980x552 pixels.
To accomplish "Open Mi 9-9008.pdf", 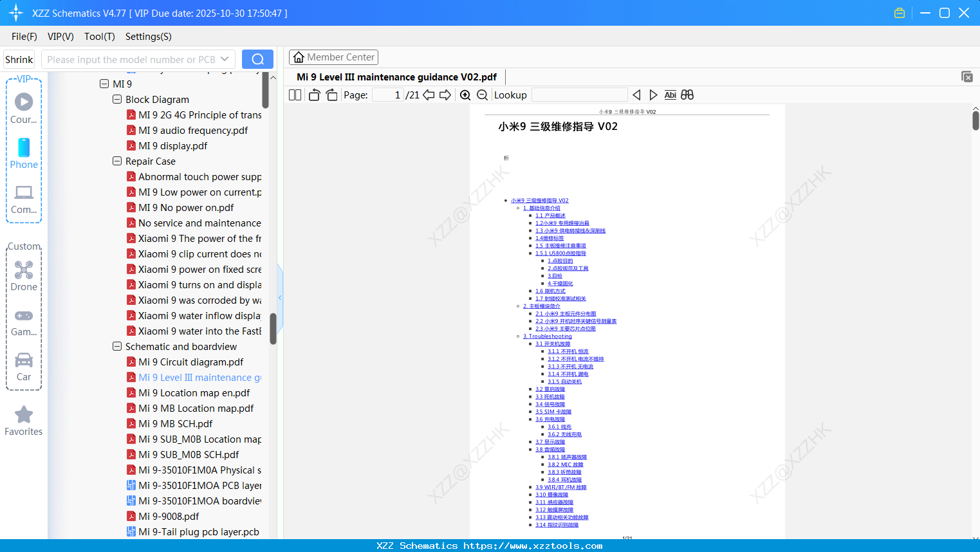I will pos(169,516).
